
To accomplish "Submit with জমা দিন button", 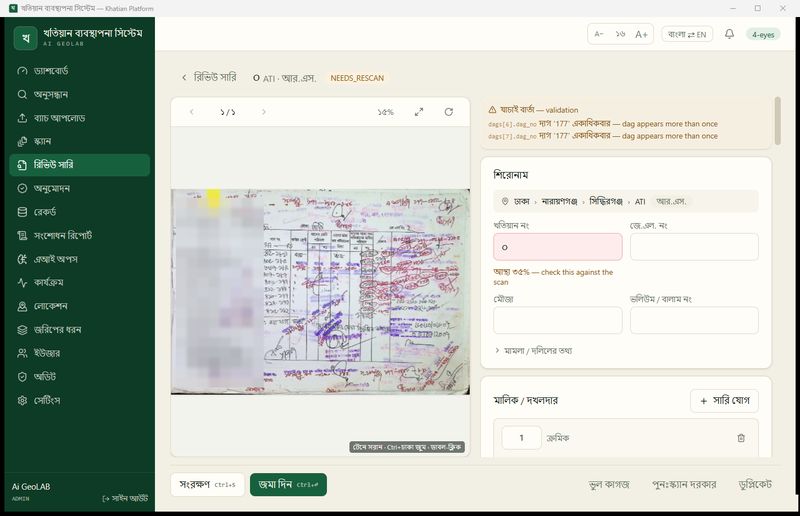I will click(288, 484).
